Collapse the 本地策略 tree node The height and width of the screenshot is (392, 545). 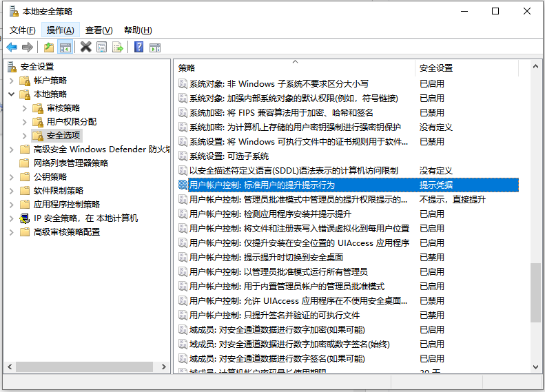click(x=12, y=94)
